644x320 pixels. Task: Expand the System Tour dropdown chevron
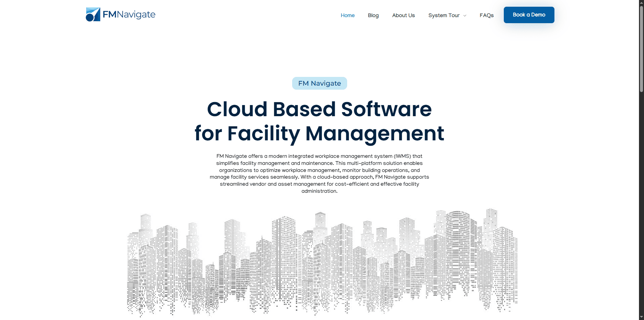point(465,16)
